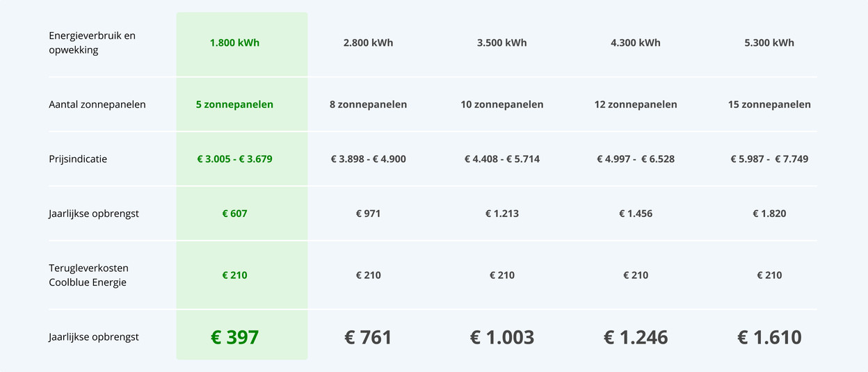Click the 5 zonnepanelen cell
This screenshot has width=868, height=372.
(x=234, y=104)
